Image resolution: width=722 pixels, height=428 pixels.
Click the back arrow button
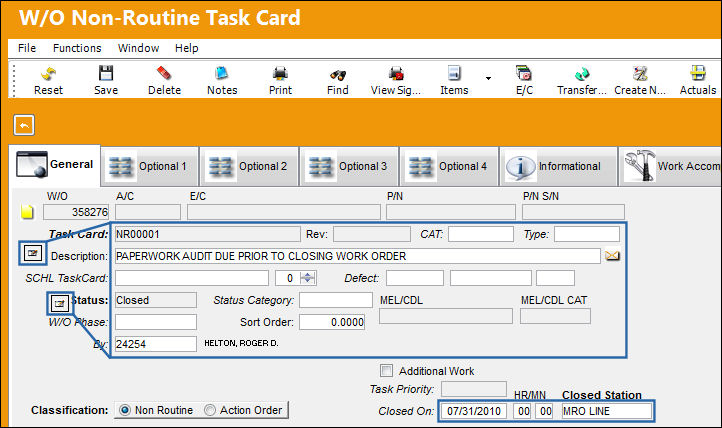coord(24,125)
